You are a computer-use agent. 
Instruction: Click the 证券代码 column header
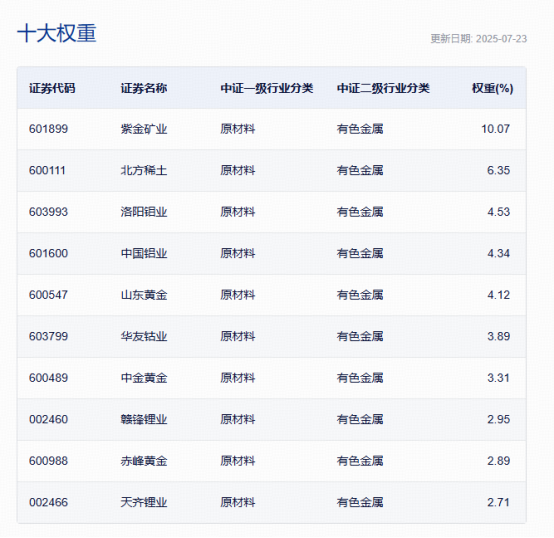(x=52, y=88)
